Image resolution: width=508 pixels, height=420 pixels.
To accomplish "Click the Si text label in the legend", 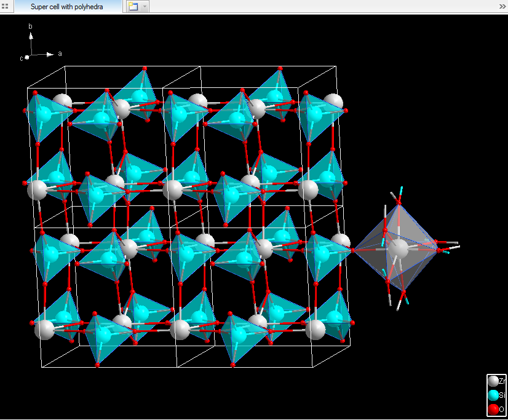I will coord(502,395).
